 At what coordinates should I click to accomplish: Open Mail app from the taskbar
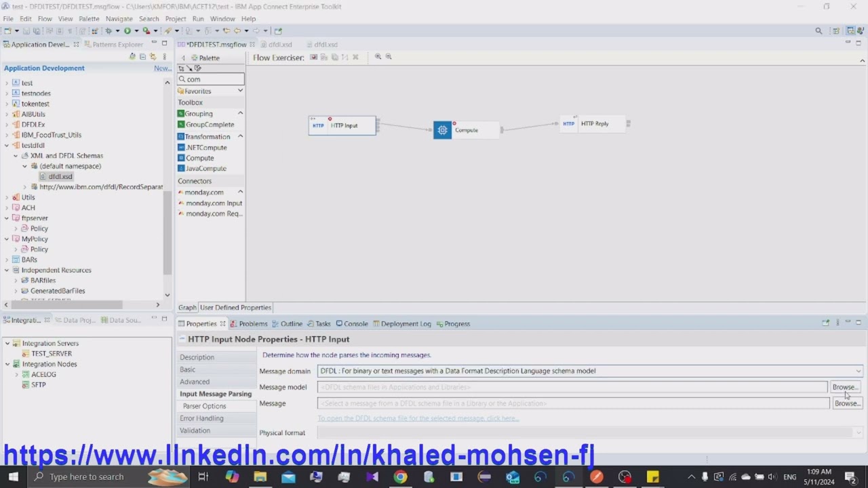tap(288, 477)
